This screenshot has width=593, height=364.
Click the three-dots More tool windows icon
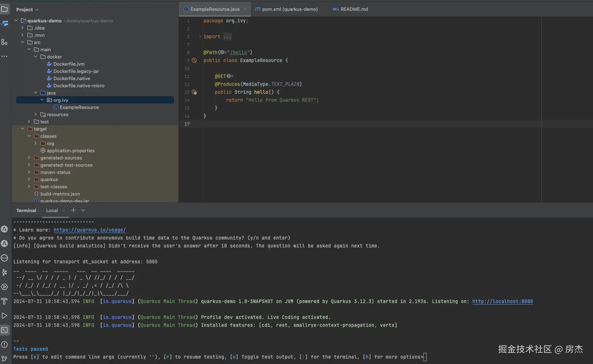point(4,56)
